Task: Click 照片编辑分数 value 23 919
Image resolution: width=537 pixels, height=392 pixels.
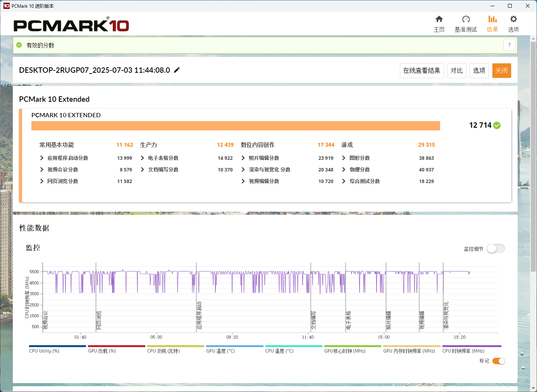Action: (326, 158)
